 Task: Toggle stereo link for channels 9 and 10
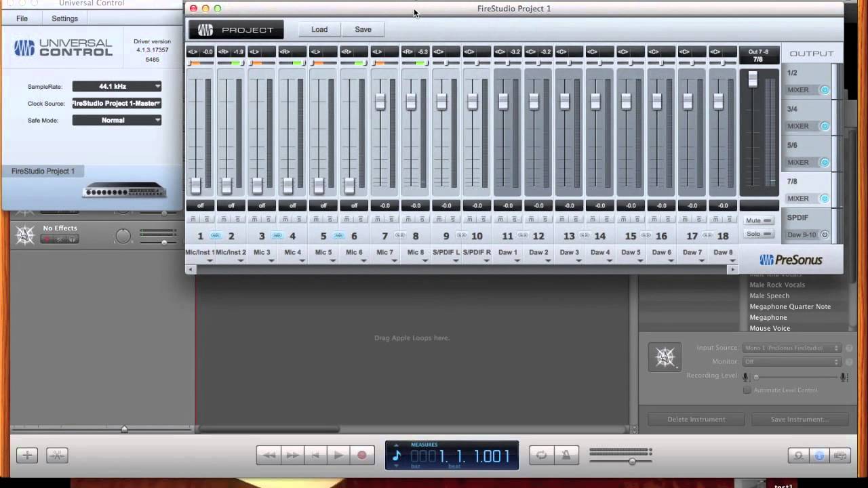pyautogui.click(x=461, y=235)
